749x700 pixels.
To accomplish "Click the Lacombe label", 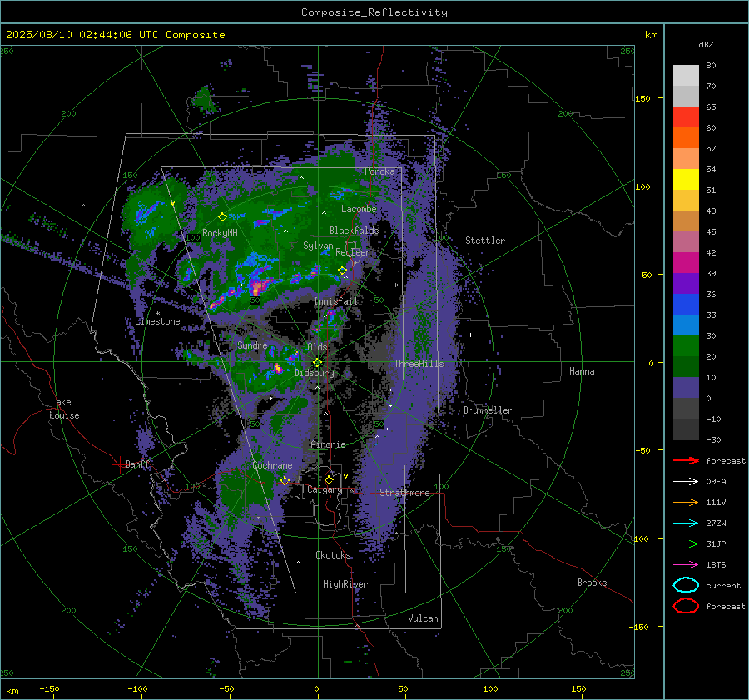I will [x=359, y=209].
